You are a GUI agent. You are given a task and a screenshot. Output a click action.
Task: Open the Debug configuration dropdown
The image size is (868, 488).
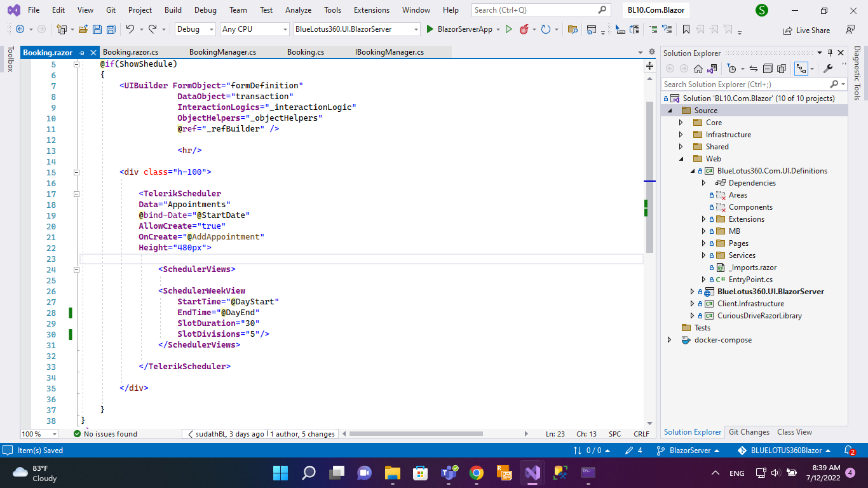click(x=195, y=29)
